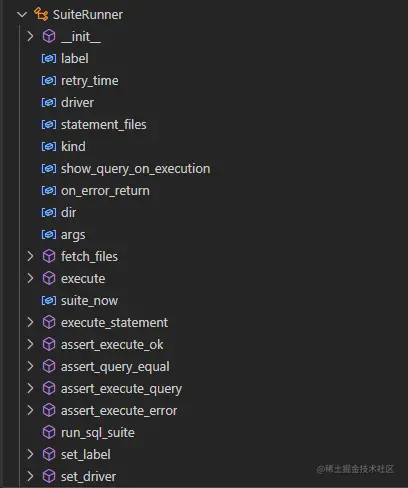Click the suite_now variable icon
408x488 pixels.
(x=49, y=301)
